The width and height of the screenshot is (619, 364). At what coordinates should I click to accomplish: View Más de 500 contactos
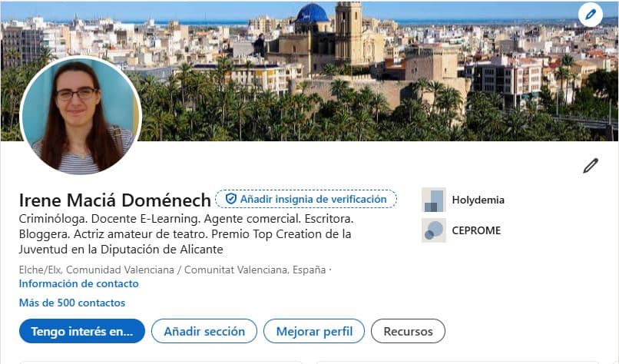click(x=72, y=303)
